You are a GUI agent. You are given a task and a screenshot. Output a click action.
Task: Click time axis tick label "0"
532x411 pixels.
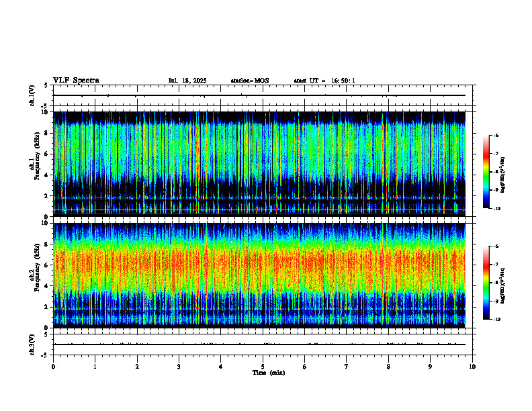pyautogui.click(x=53, y=367)
